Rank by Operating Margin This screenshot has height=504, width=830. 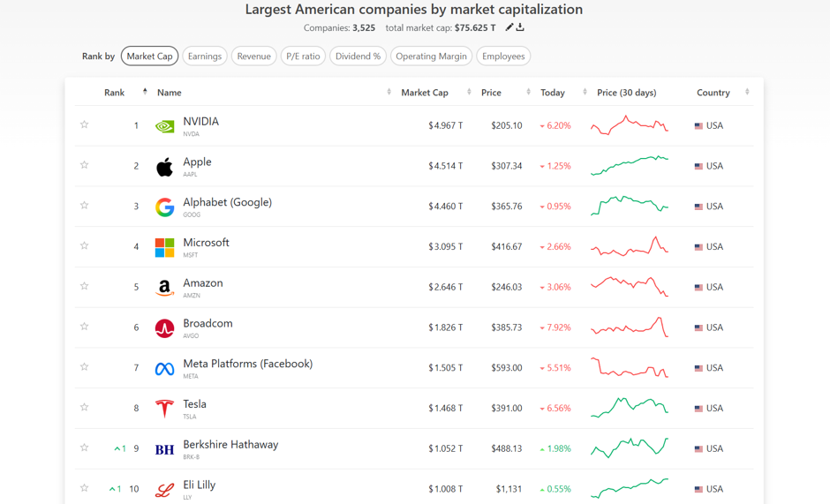[x=432, y=56]
